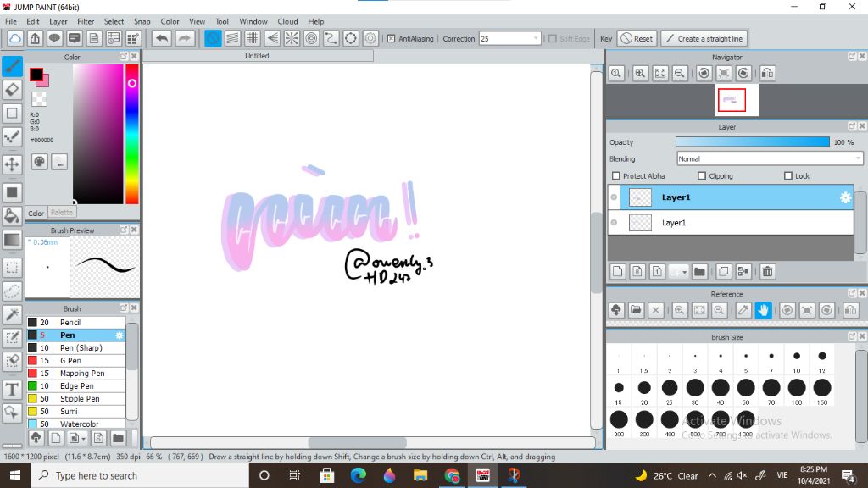868x488 pixels.
Task: Open the Cloud menu
Action: coord(287,21)
